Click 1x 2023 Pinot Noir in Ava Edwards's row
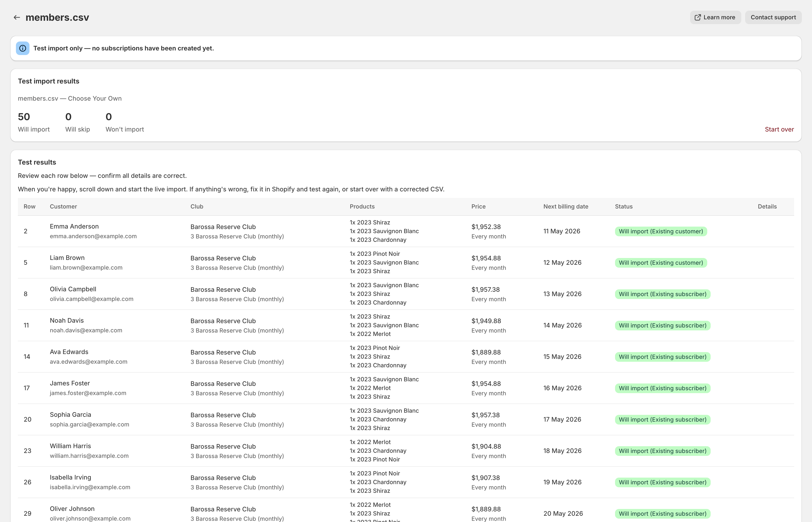Viewport: 812px width, 522px height. point(375,348)
